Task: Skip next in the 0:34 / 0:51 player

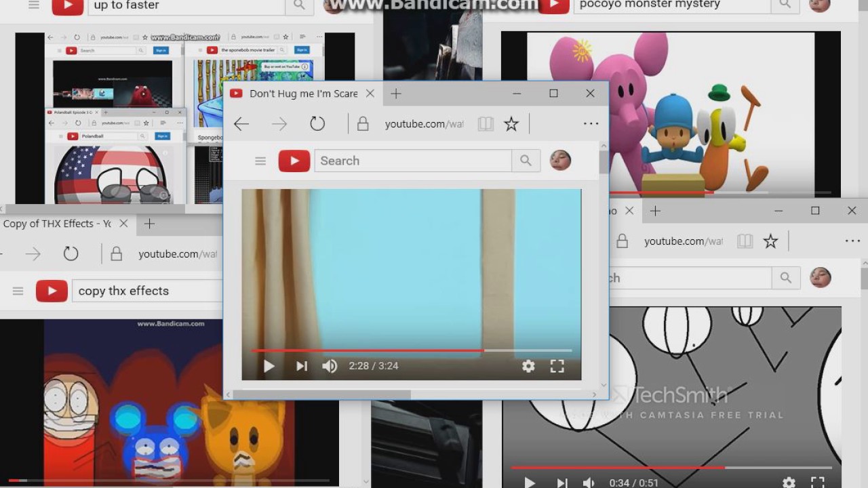Action: tap(561, 483)
